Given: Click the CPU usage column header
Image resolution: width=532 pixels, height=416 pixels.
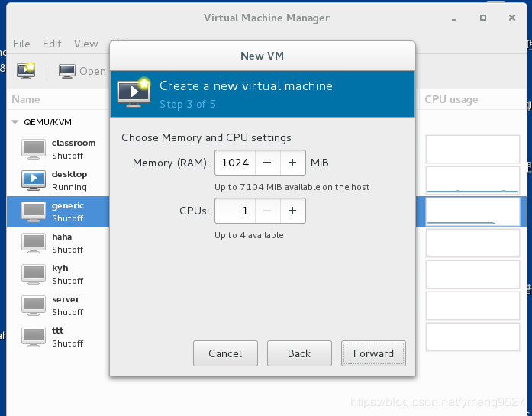Looking at the screenshot, I should pos(451,99).
